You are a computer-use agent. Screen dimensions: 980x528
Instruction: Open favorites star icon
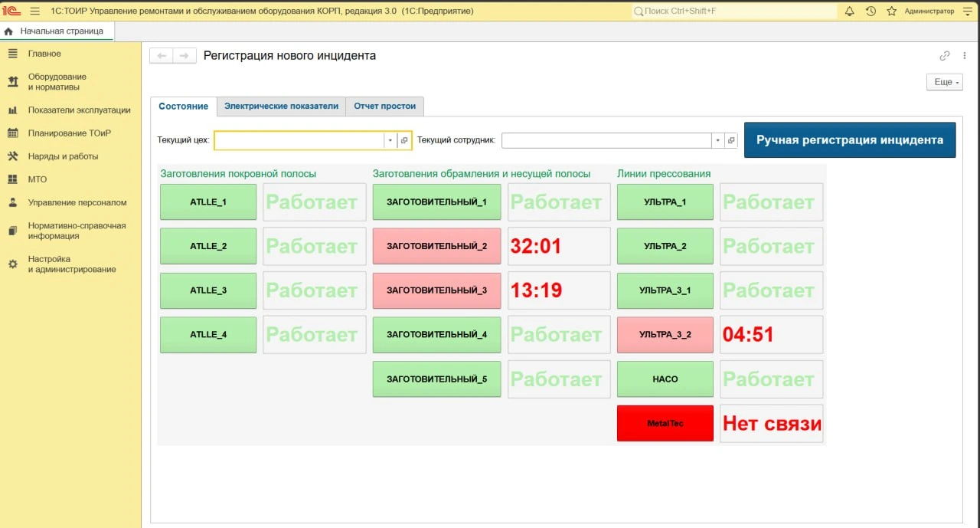(891, 11)
